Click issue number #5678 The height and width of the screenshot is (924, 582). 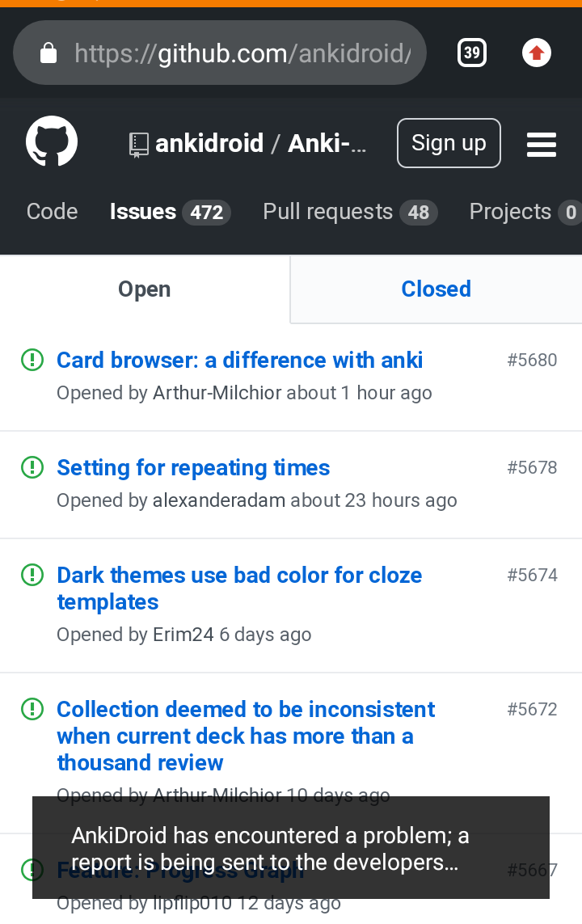[532, 467]
